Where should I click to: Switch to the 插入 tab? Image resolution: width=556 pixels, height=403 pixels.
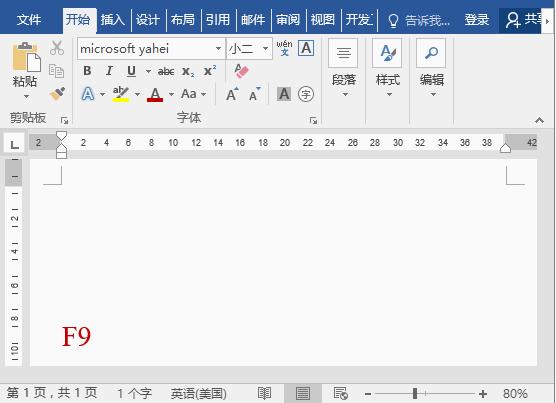click(x=112, y=20)
